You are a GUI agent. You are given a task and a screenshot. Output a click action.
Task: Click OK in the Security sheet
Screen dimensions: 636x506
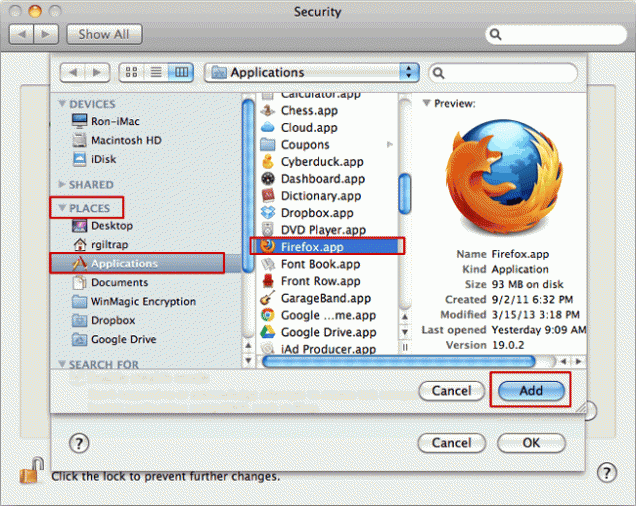[531, 443]
